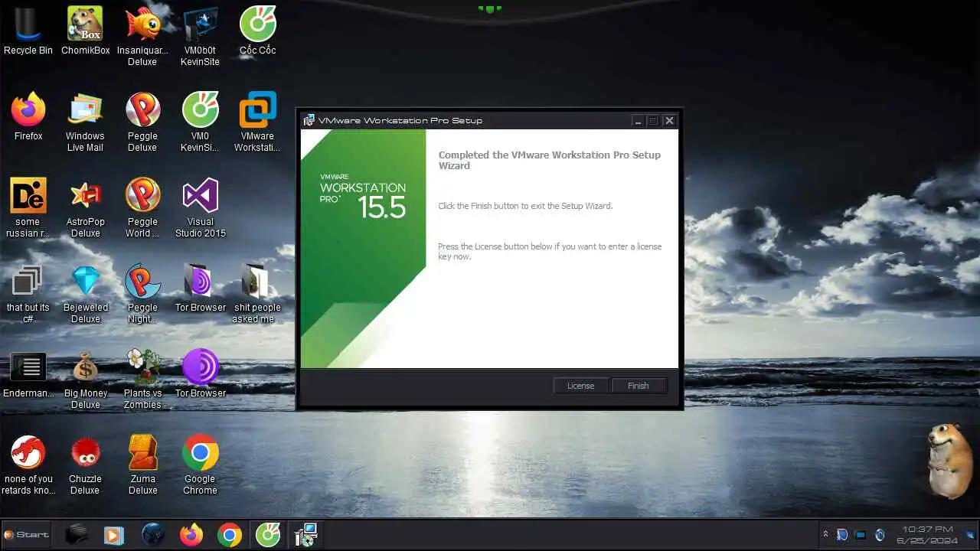
Task: Click the dark globe icon in the taskbar
Action: pos(153,535)
